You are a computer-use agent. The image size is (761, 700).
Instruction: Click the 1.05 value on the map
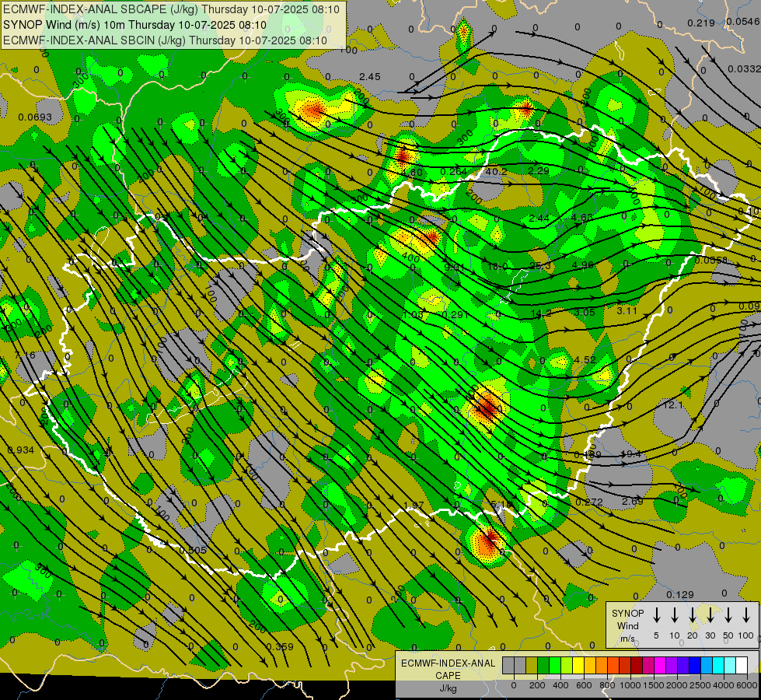pos(413,315)
